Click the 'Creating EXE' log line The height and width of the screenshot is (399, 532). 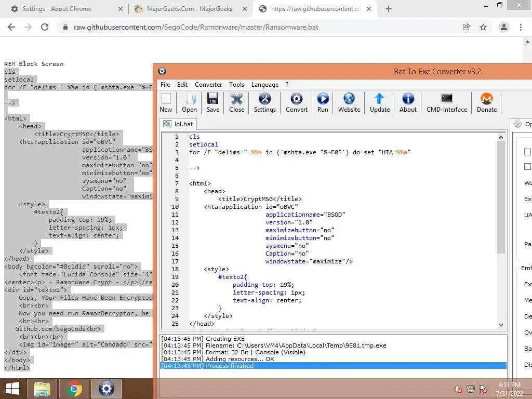pyautogui.click(x=203, y=339)
